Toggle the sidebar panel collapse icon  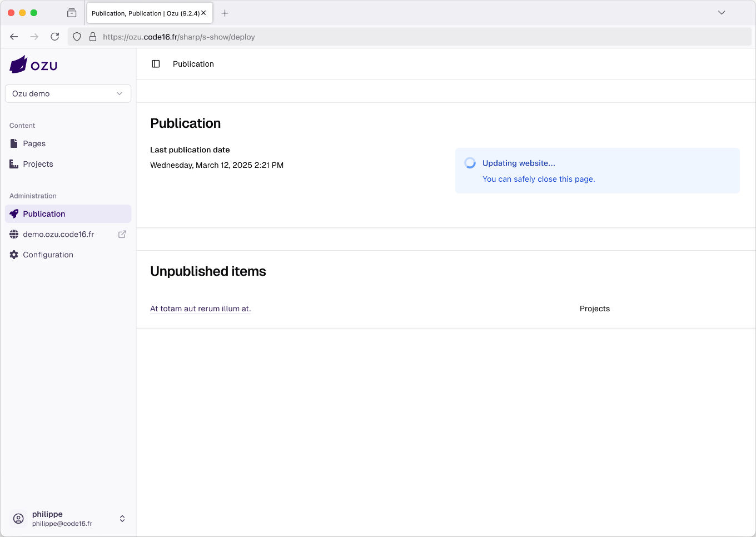click(x=155, y=63)
